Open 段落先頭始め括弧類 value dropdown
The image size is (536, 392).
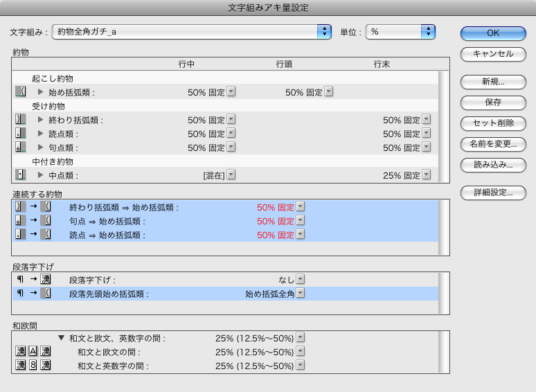pyautogui.click(x=301, y=293)
